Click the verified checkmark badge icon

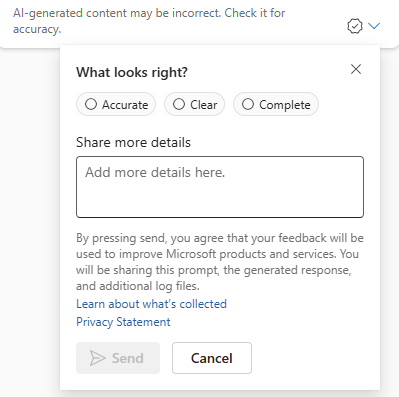[355, 26]
